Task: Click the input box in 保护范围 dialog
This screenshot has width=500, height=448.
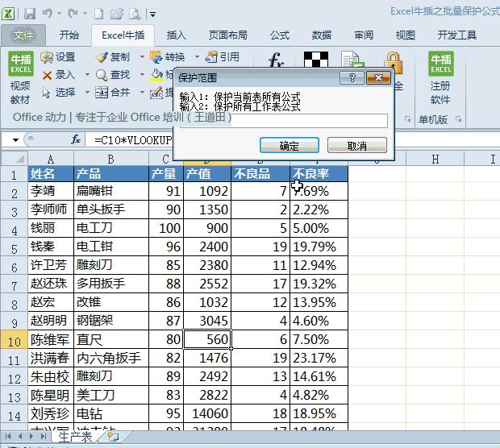Action: point(284,121)
